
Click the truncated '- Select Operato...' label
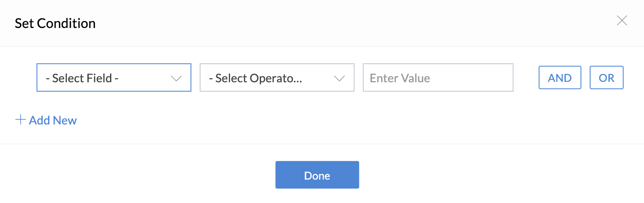[255, 78]
